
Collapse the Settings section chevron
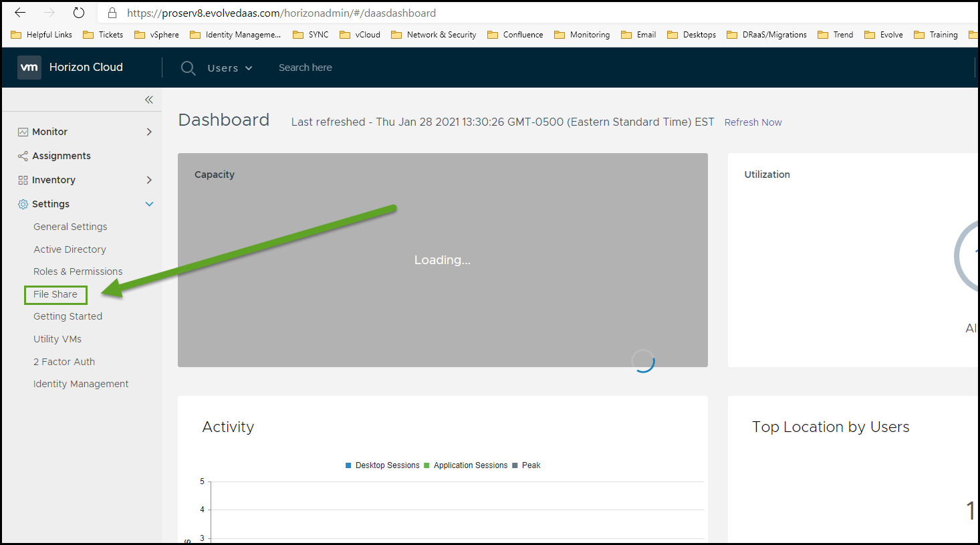pos(149,204)
